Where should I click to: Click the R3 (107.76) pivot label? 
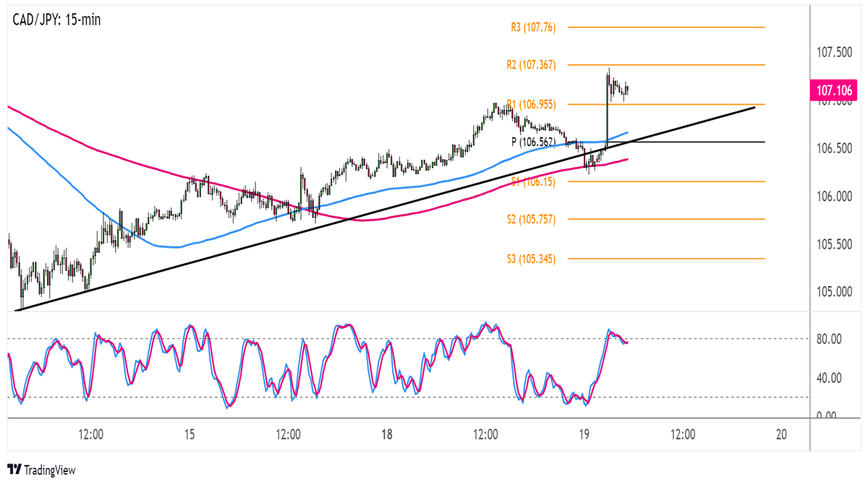[533, 27]
